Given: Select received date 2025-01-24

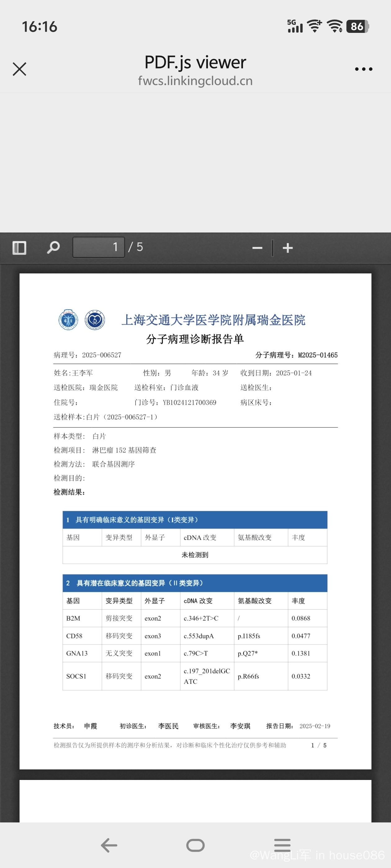Looking at the screenshot, I should pos(294,373).
